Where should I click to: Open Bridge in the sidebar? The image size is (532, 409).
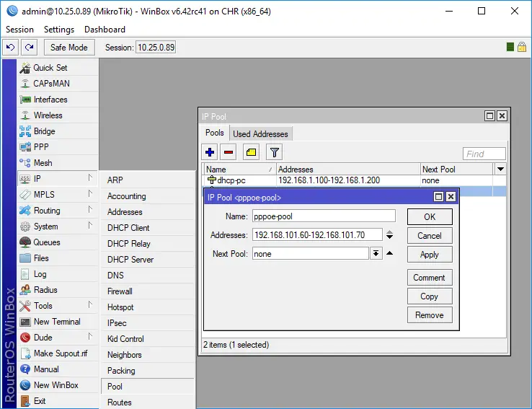pos(58,131)
